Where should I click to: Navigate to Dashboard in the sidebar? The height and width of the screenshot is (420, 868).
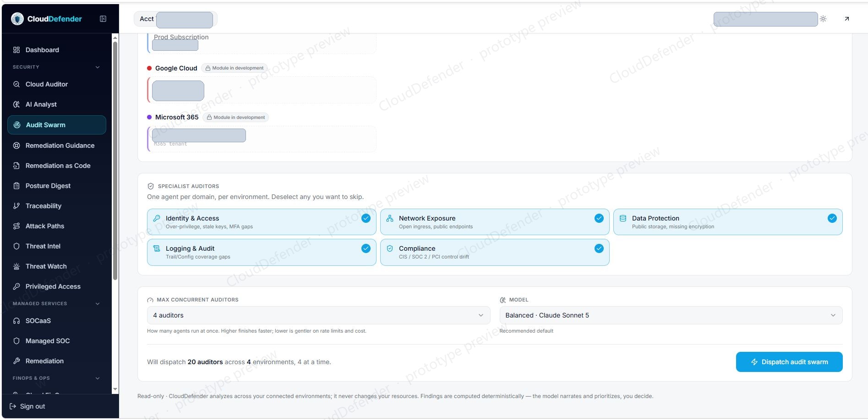coord(57,50)
